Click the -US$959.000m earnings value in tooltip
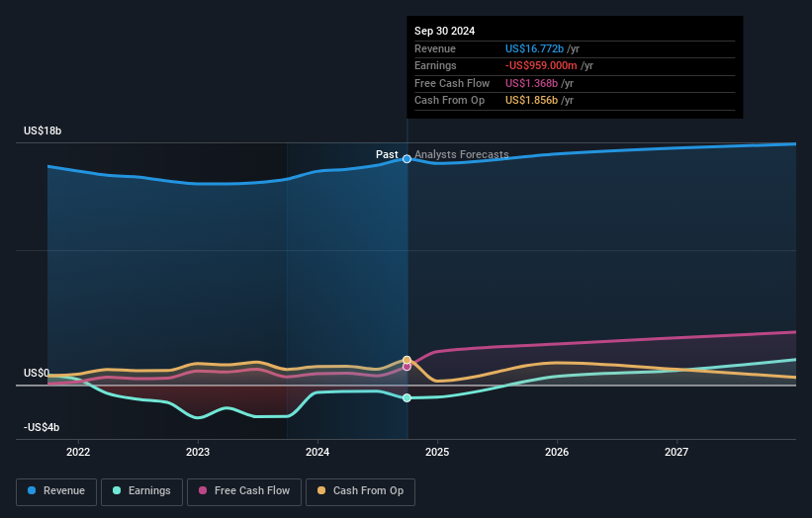Viewport: 812px width, 518px height. (541, 65)
